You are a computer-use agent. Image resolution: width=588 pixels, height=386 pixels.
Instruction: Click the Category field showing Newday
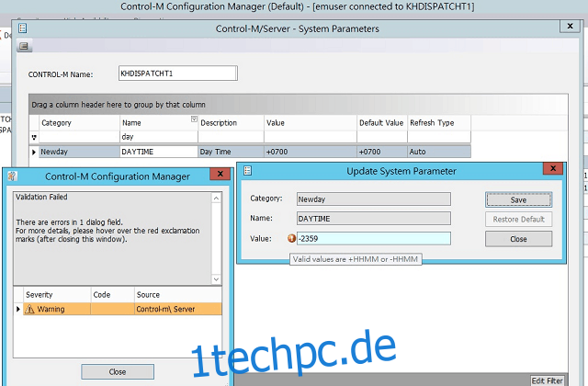pos(374,199)
